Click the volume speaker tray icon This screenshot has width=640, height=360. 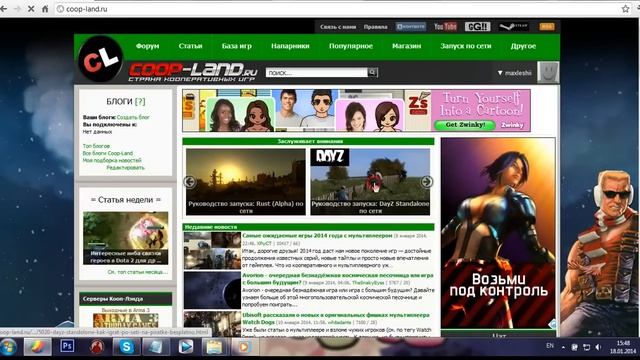tap(598, 347)
